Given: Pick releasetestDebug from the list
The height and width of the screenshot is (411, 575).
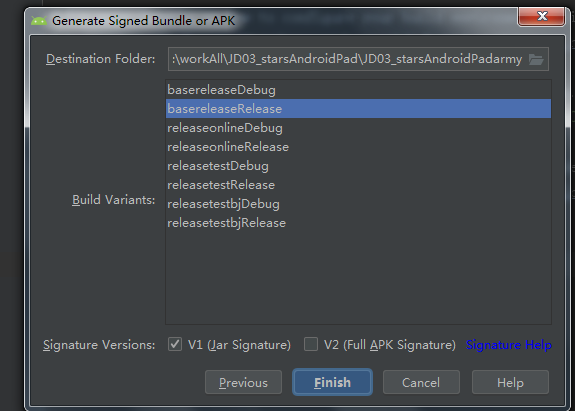Looking at the screenshot, I should [x=358, y=166].
